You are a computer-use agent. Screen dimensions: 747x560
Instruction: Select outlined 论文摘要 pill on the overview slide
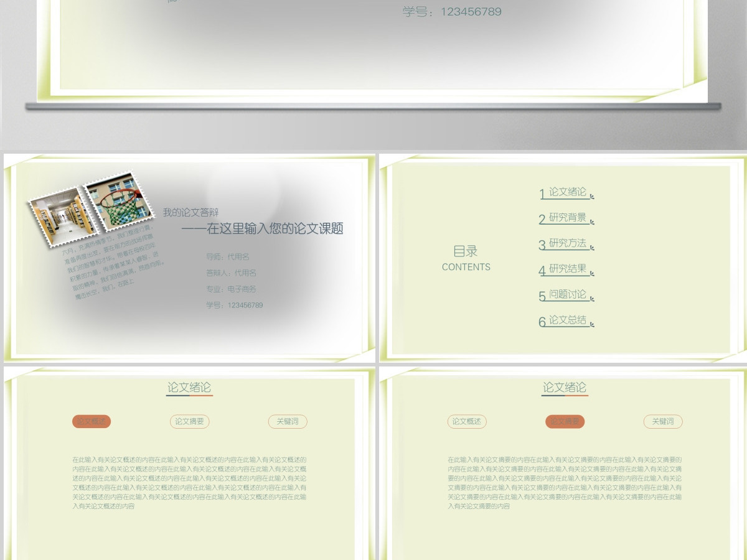[x=190, y=421]
